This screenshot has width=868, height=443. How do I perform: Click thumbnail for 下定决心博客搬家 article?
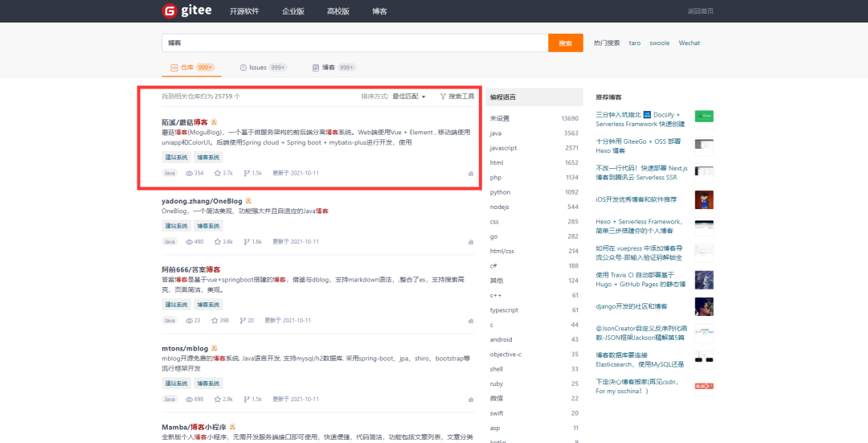(704, 387)
